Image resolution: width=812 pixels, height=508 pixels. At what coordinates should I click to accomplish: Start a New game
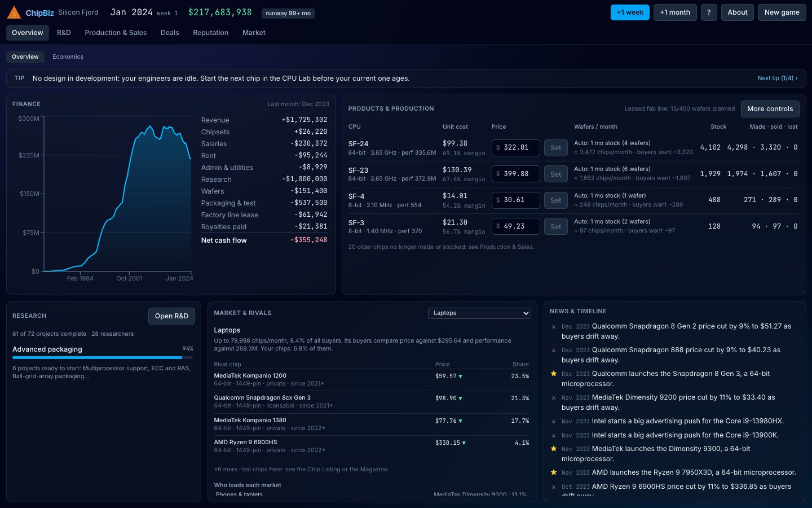click(782, 12)
